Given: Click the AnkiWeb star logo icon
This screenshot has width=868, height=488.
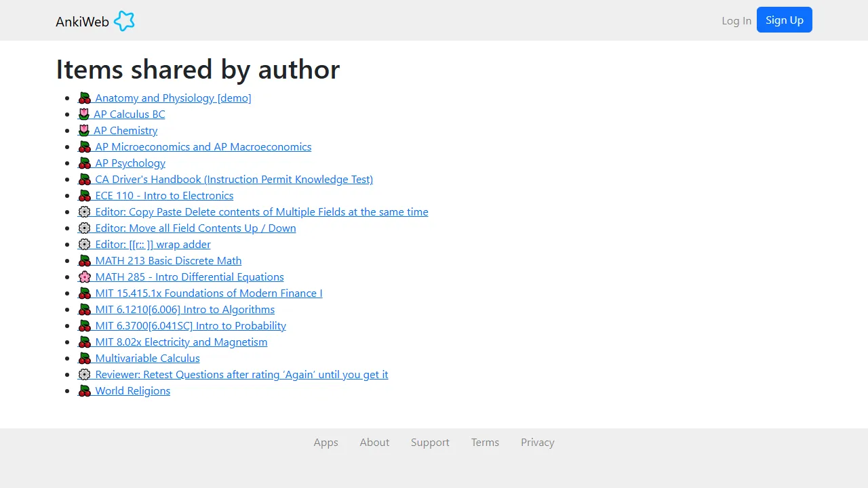Looking at the screenshot, I should tap(125, 21).
